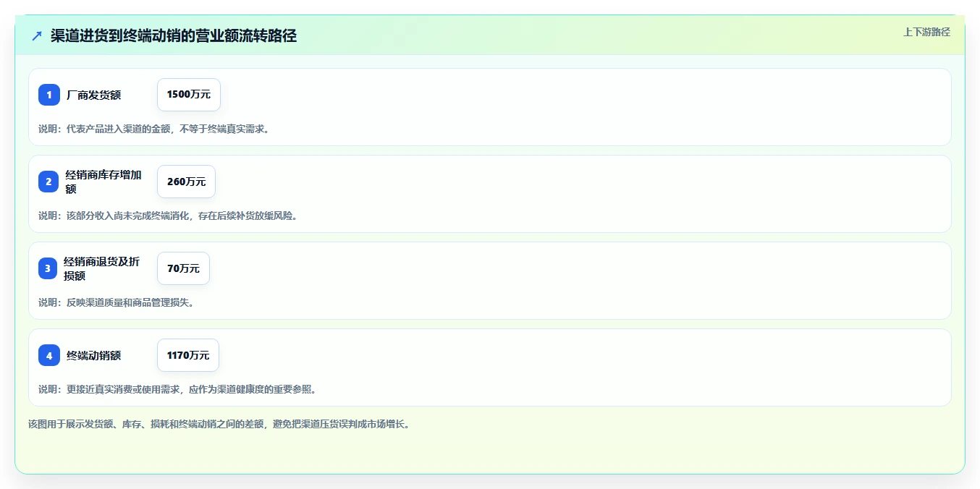
Task: Click the 1500万元 value chip
Action: click(x=189, y=95)
